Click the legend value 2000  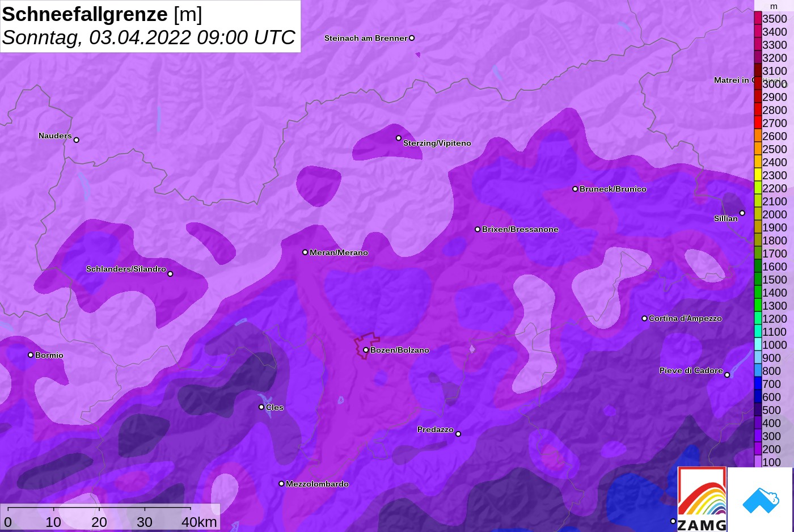(775, 214)
